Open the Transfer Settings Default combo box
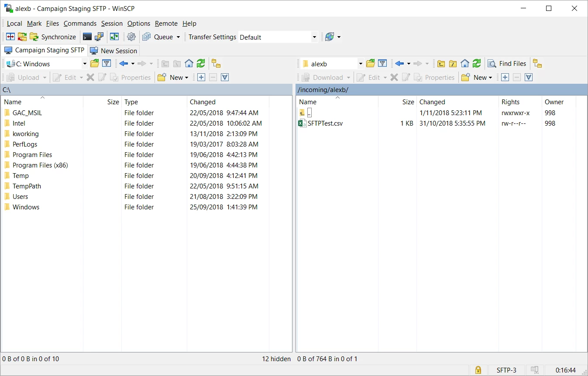 point(278,37)
